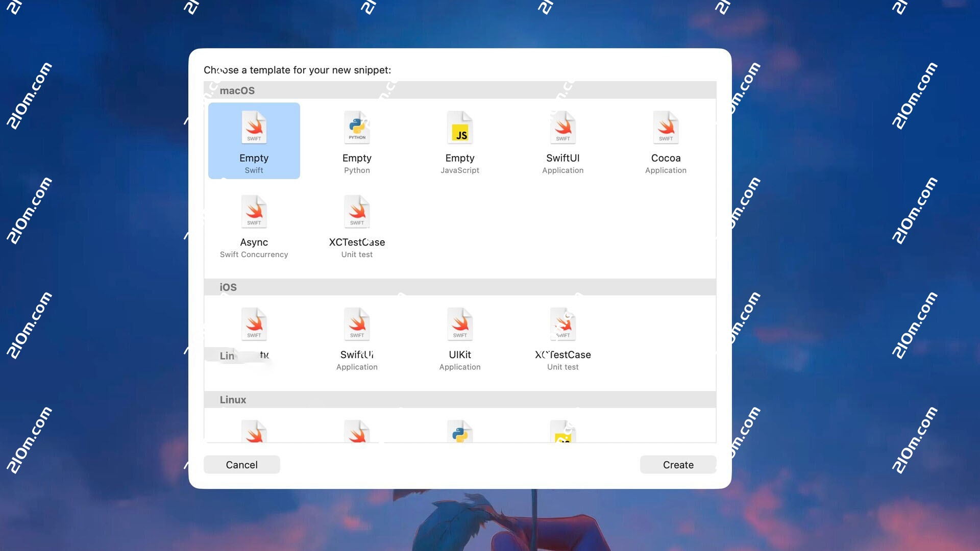This screenshot has height=551, width=980.
Task: Pick the Empty JavaScript template icon
Action: coord(460,128)
